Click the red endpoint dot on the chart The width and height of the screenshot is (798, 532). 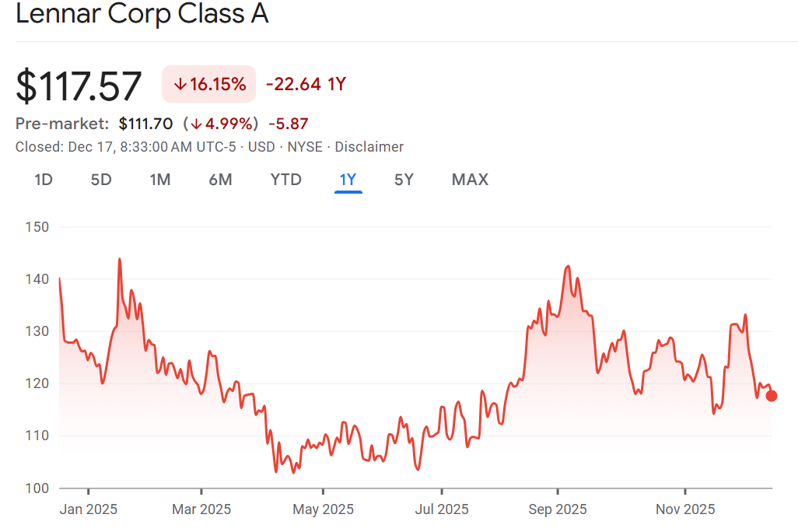(x=772, y=396)
